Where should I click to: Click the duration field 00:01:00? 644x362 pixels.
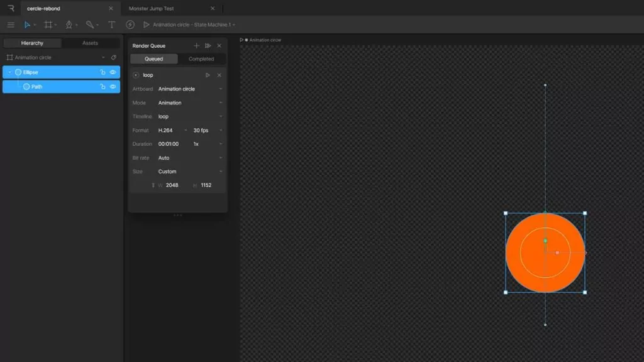pyautogui.click(x=169, y=144)
